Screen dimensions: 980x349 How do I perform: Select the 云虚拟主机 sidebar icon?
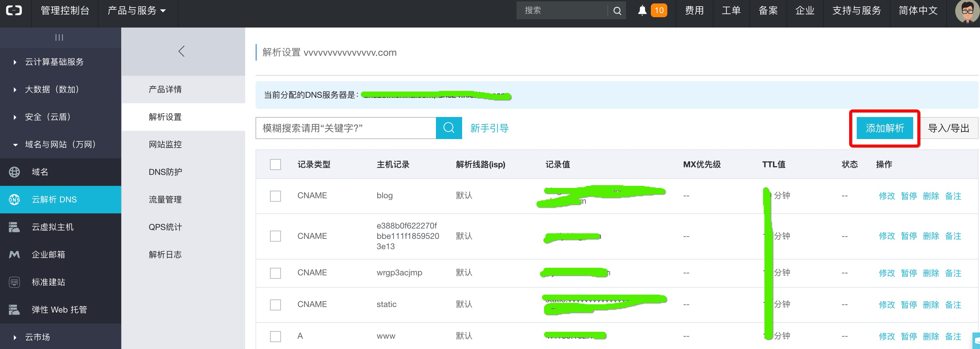[x=14, y=227]
